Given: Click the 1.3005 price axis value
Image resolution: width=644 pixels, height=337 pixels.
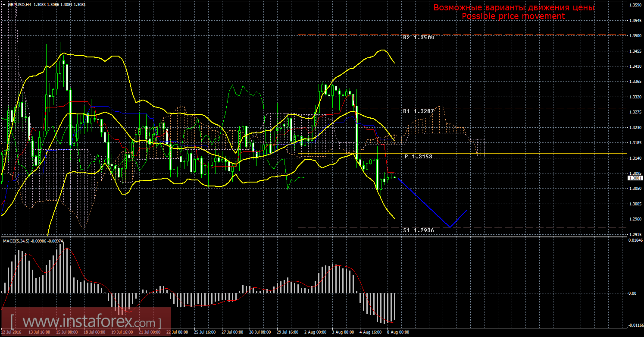Looking at the screenshot, I should point(635,204).
